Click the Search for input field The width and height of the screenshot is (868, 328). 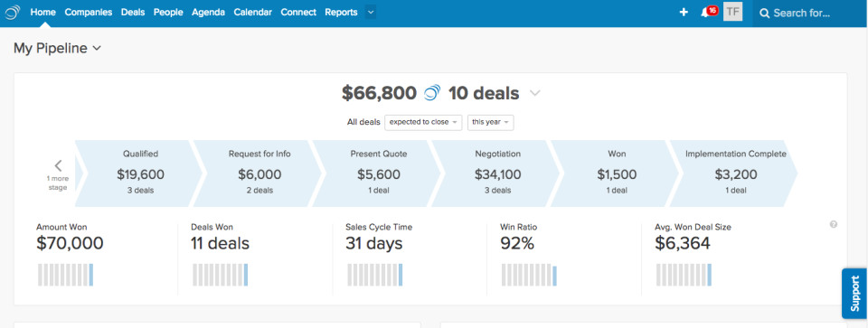(809, 14)
